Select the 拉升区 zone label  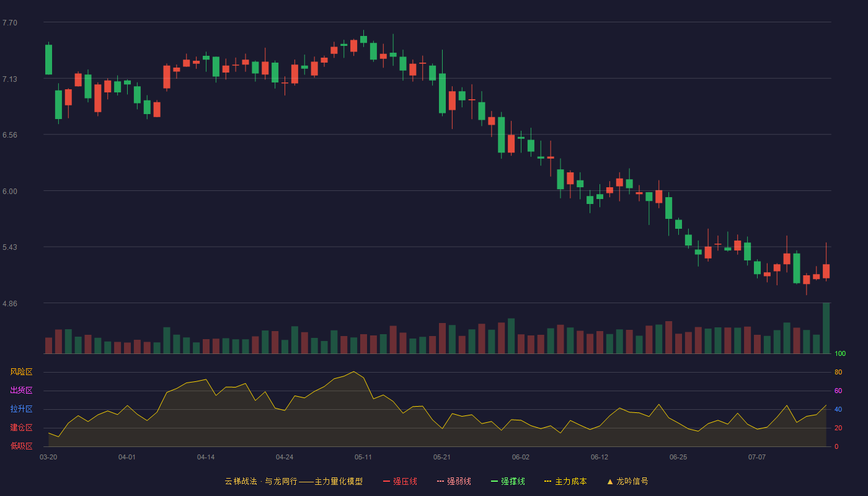[22, 409]
